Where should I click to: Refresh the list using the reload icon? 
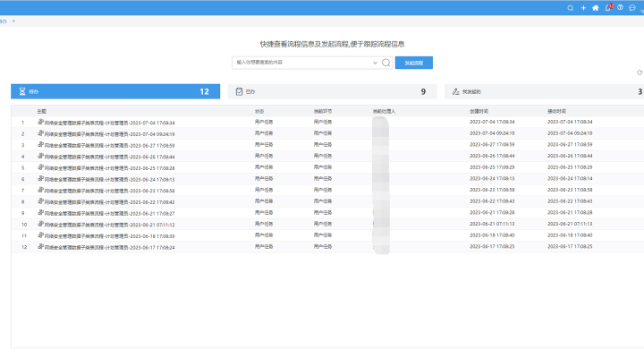tap(639, 72)
